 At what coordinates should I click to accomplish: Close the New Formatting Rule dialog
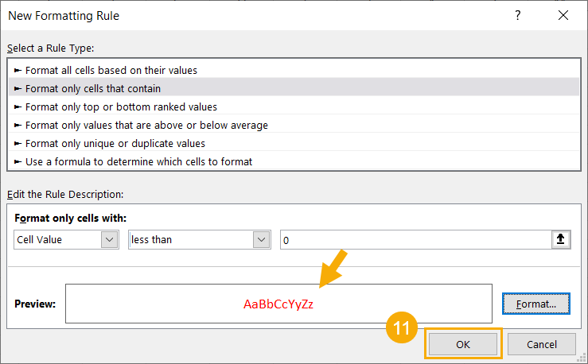pyautogui.click(x=563, y=16)
